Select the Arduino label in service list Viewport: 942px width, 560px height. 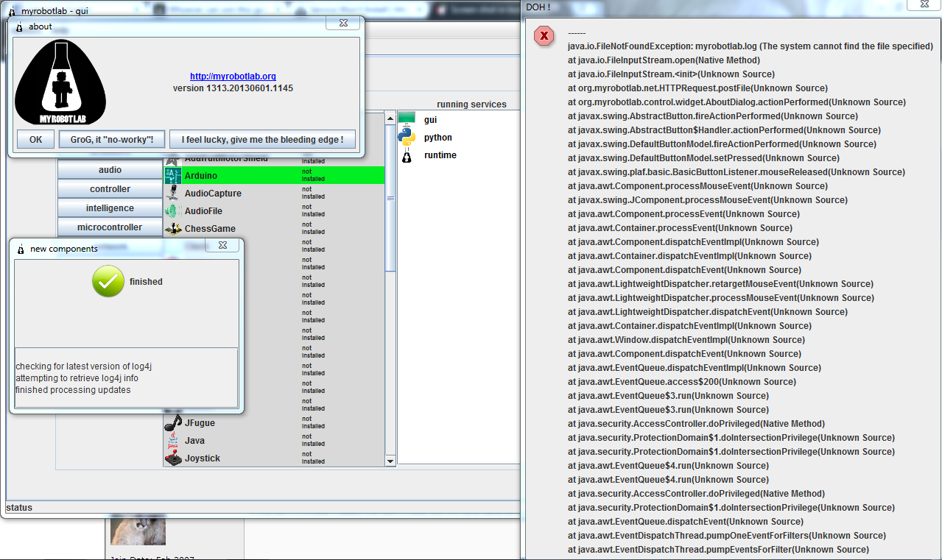(201, 176)
